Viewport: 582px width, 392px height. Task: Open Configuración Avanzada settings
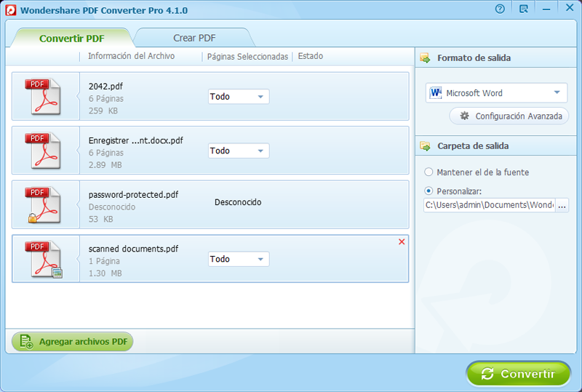pos(509,116)
